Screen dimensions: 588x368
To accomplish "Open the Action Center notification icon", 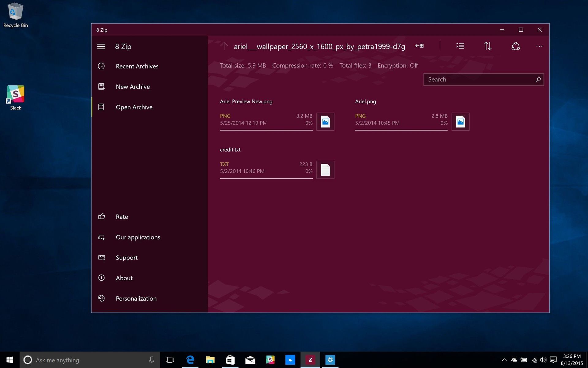I will coord(553,360).
